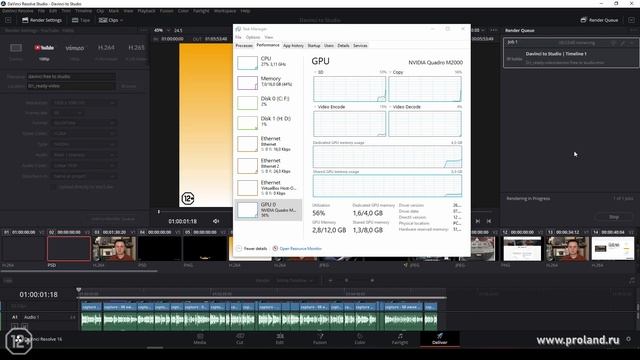This screenshot has width=640, height=360.
Task: Open project settings gear at bottom right
Action: tap(629, 339)
